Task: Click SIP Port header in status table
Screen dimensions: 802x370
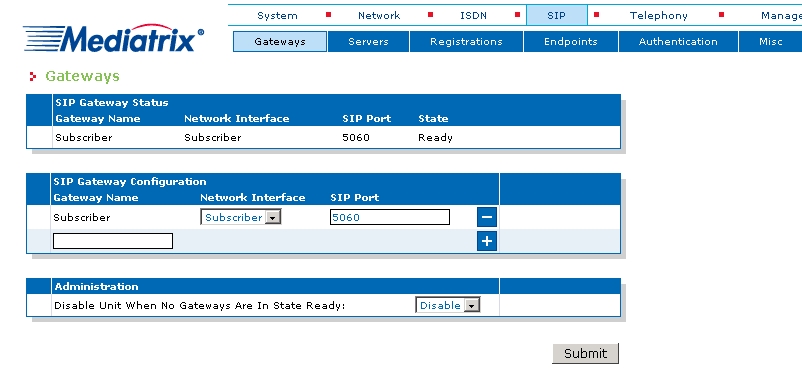Action: click(x=367, y=119)
